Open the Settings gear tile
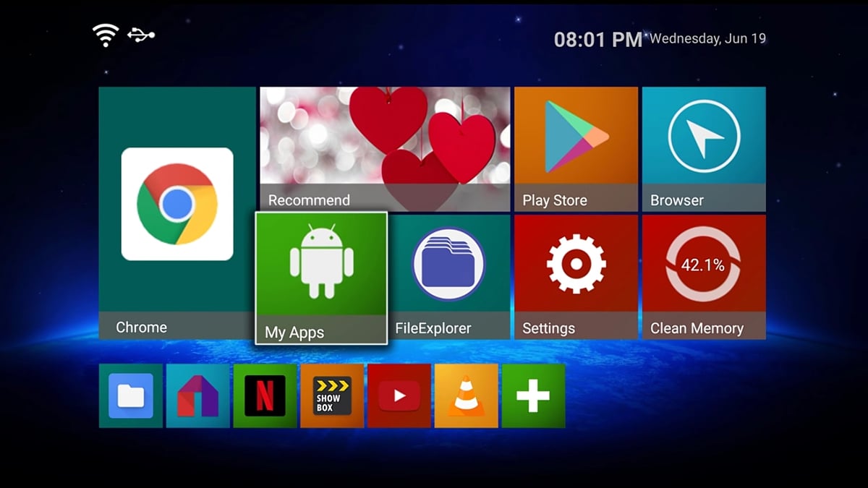Viewport: 868px width, 488px height. point(576,277)
